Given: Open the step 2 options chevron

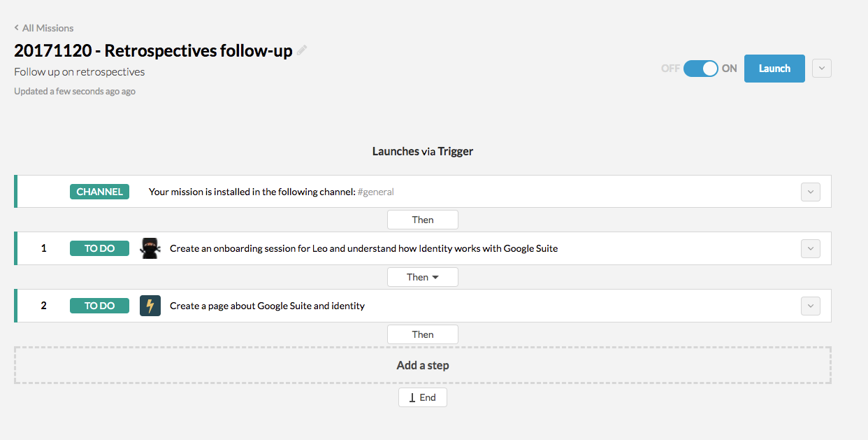Looking at the screenshot, I should click(x=810, y=306).
